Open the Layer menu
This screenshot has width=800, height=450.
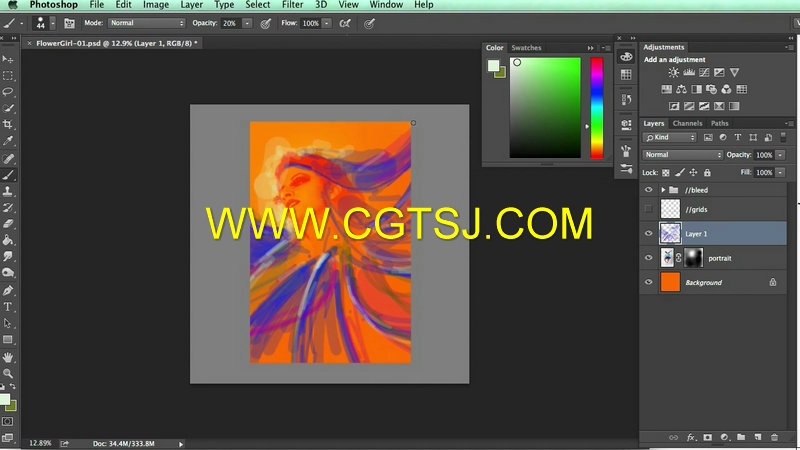point(191,5)
